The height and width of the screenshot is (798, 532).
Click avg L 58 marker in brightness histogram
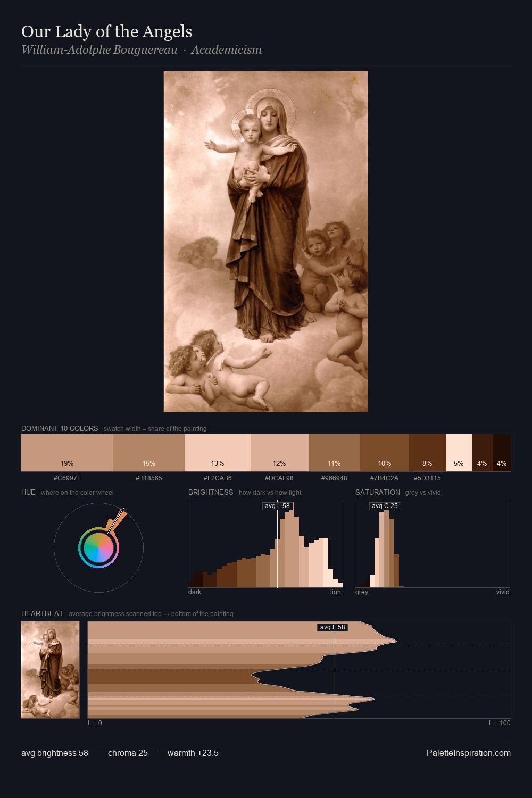[277, 506]
